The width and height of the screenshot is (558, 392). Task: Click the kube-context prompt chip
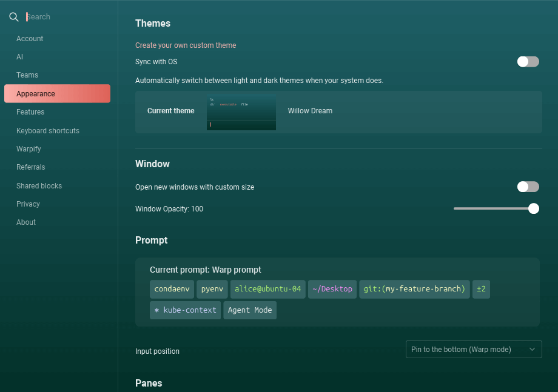point(186,310)
